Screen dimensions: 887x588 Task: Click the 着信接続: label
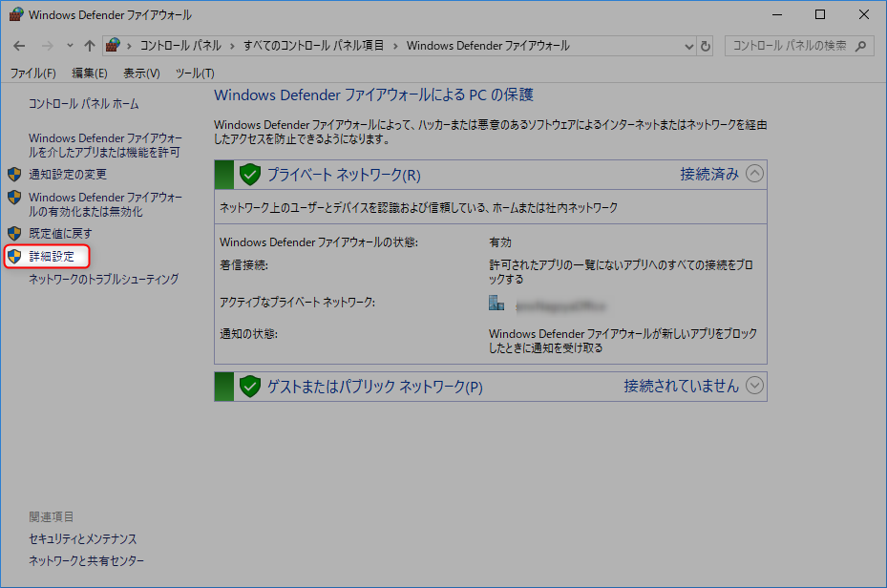tap(243, 265)
